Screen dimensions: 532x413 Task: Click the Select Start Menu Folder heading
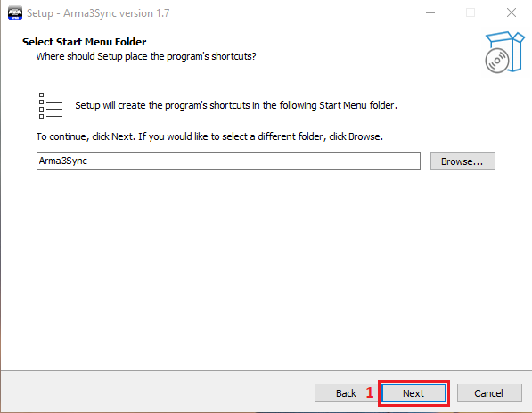[84, 42]
